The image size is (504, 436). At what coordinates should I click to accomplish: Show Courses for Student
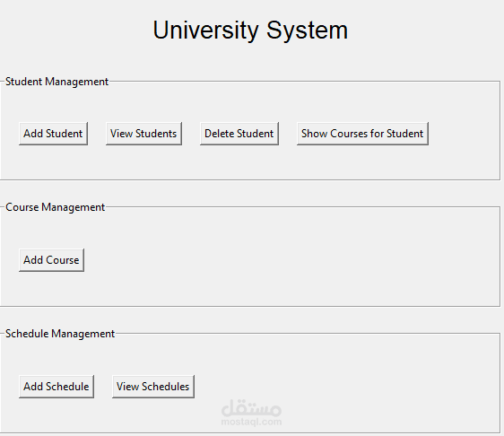pos(362,134)
